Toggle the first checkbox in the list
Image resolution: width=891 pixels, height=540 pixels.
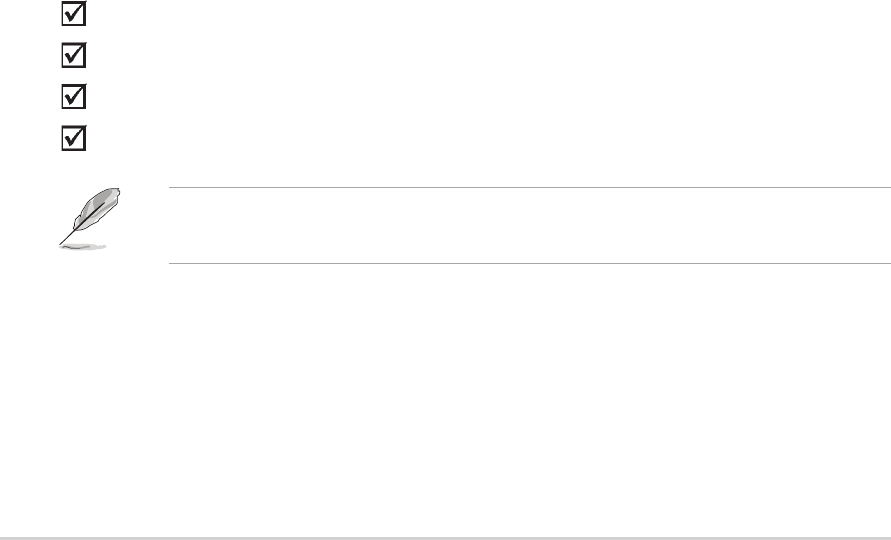[x=73, y=16]
